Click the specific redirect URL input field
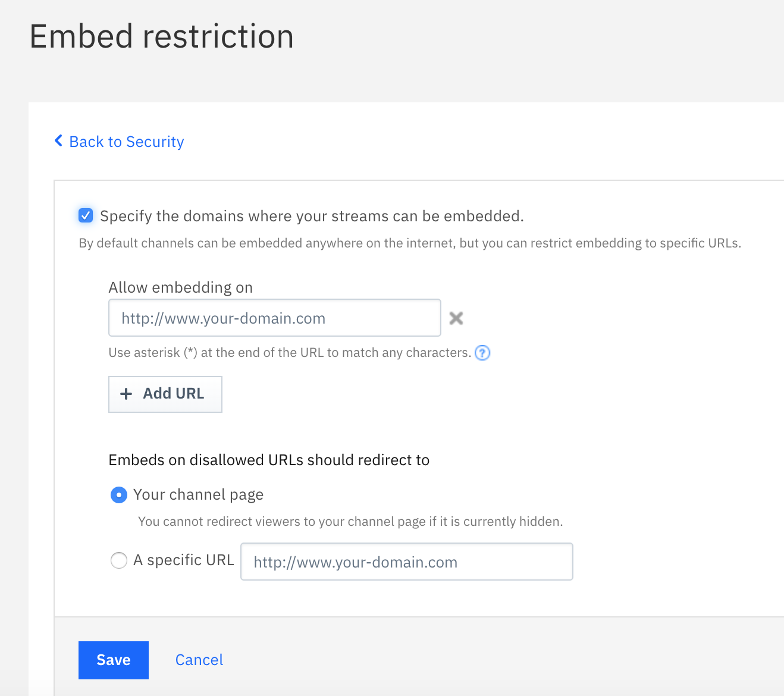Image resolution: width=784 pixels, height=696 pixels. (407, 562)
